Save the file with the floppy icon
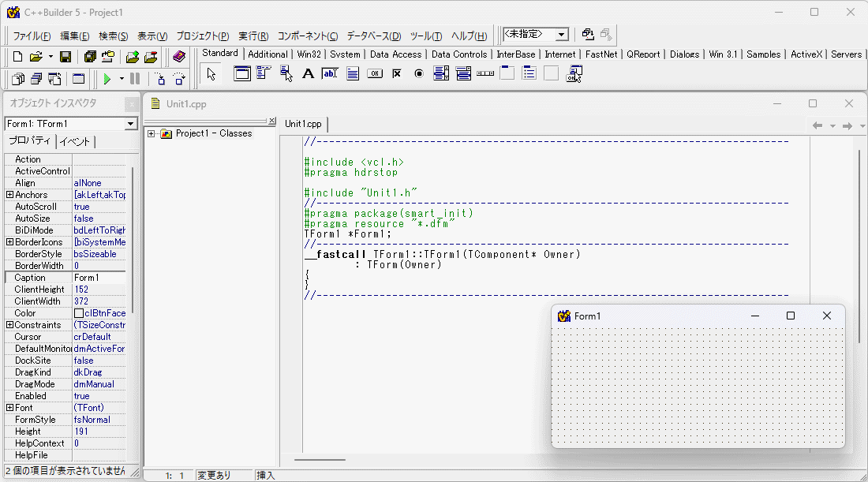 tap(65, 57)
